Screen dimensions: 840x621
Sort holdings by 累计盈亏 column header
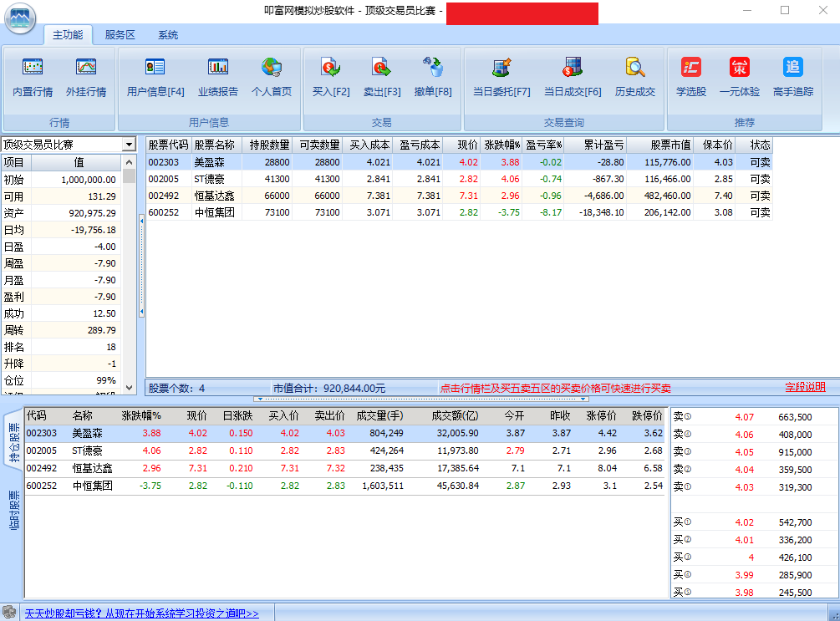tap(594, 145)
